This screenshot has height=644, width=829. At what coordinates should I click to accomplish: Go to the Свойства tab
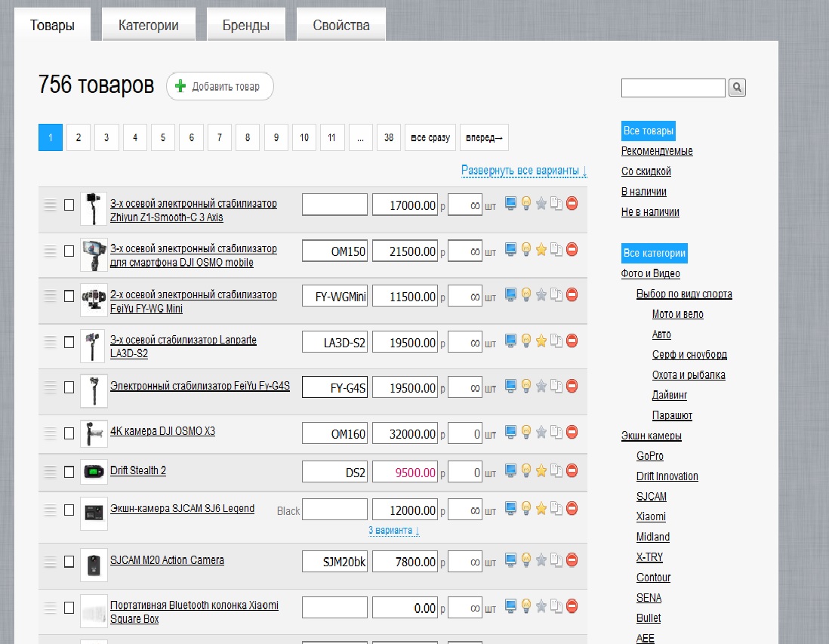click(x=341, y=25)
